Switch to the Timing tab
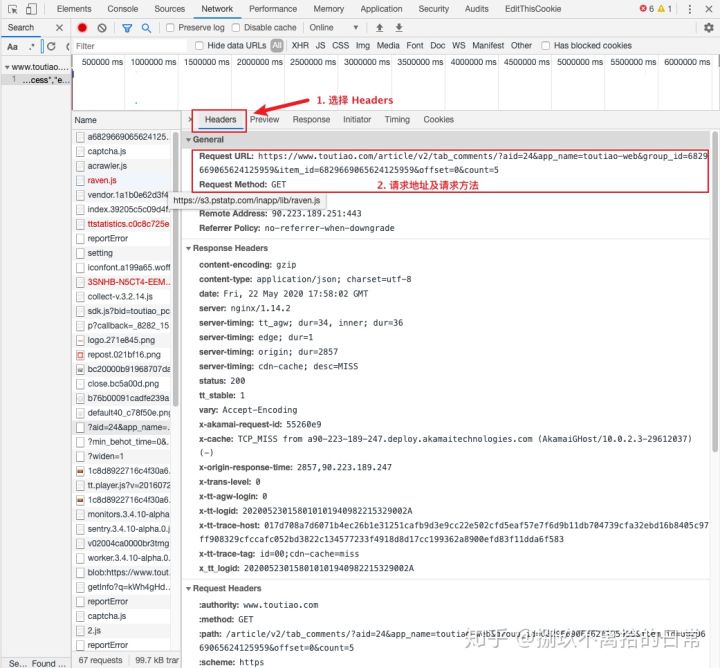 coord(397,119)
